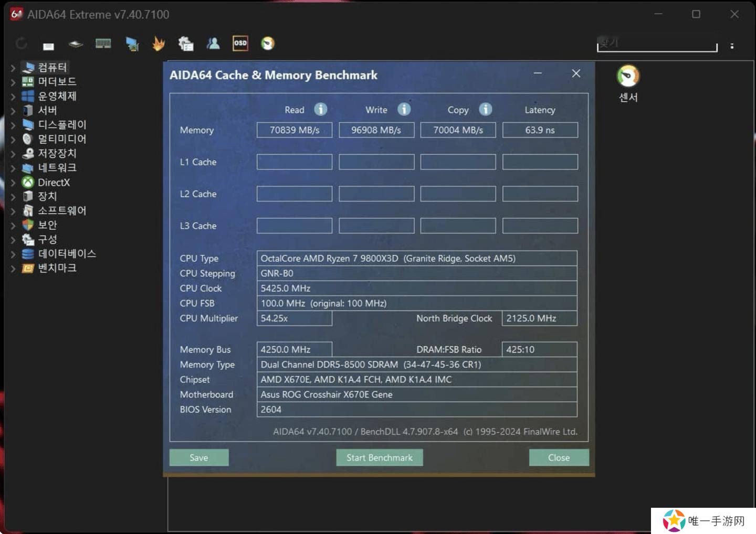
Task: Expand the 서버 tree node
Action: 13,111
